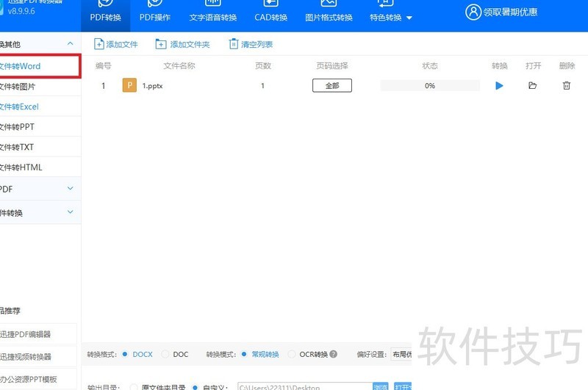
Task: Click the 0% progress bar for 1.pptx
Action: (x=430, y=85)
